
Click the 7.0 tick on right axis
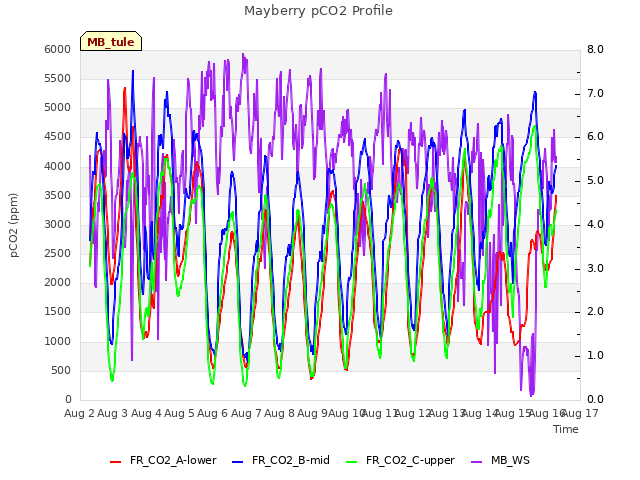point(595,93)
